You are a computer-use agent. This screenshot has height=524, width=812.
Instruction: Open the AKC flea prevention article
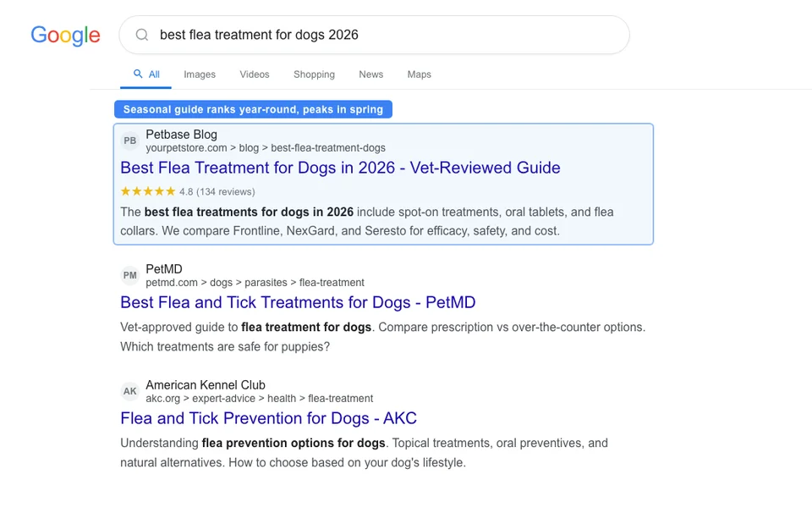267,418
